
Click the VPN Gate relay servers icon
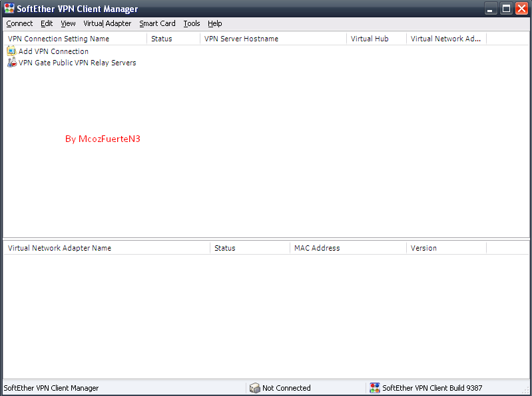11,63
